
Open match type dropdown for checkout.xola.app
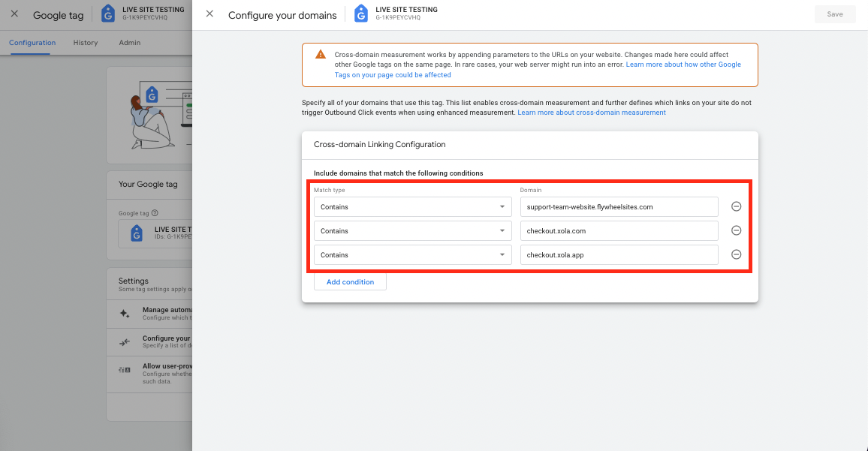point(412,255)
